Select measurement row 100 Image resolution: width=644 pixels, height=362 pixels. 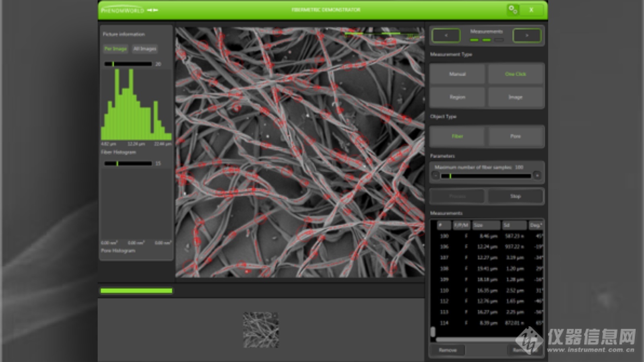coord(490,236)
